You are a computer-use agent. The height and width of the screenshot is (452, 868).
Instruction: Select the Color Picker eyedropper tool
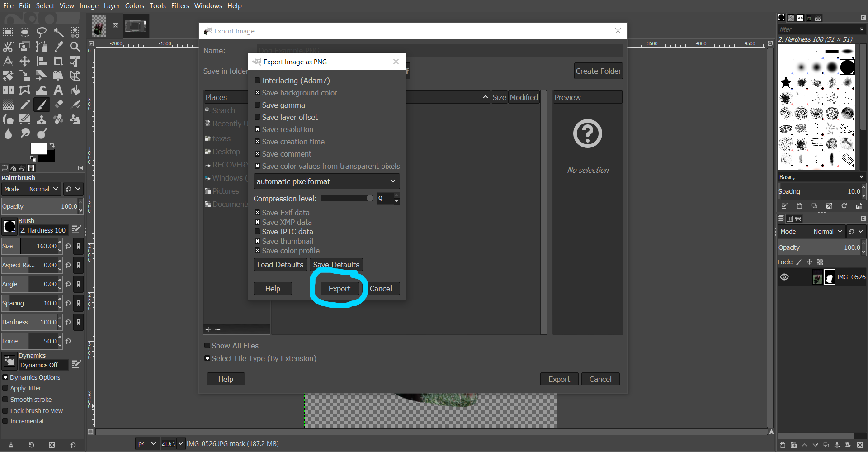(58, 47)
